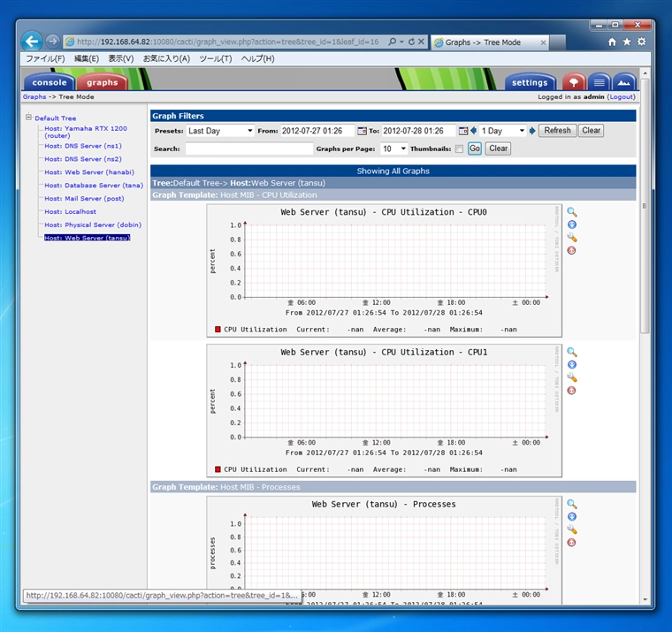672x632 pixels.
Task: Click the vertical scrollbar thumb
Action: (645, 206)
